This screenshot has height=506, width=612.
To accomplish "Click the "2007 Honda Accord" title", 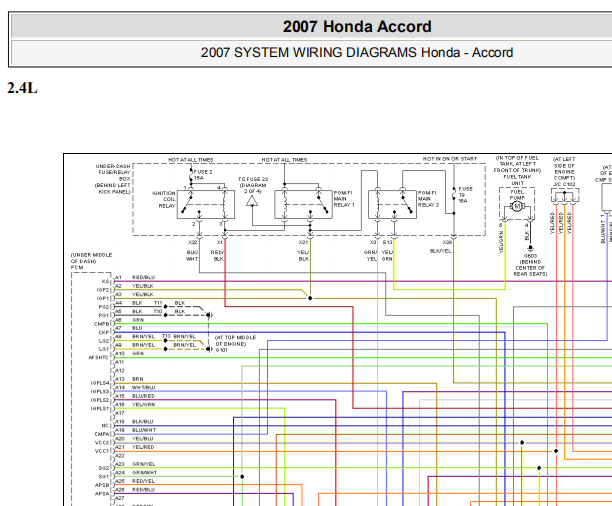I will click(x=357, y=27).
